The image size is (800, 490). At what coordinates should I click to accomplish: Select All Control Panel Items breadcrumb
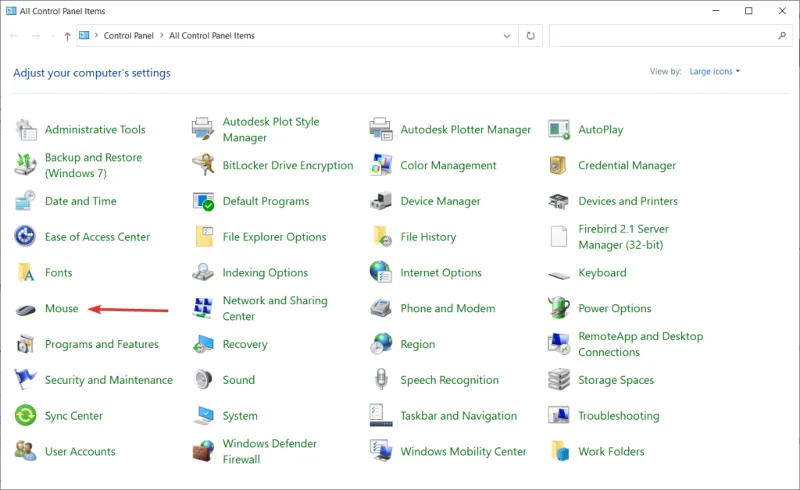(x=212, y=36)
